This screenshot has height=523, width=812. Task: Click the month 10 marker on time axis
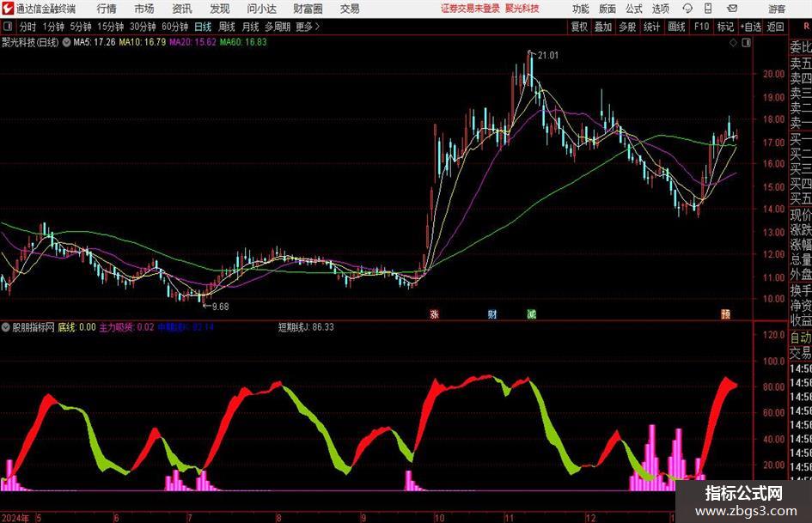click(x=439, y=518)
